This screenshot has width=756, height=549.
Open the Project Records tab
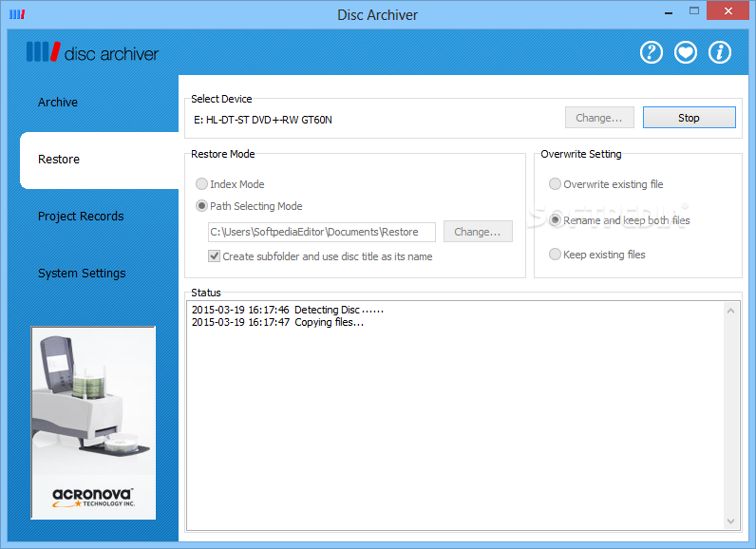point(81,217)
